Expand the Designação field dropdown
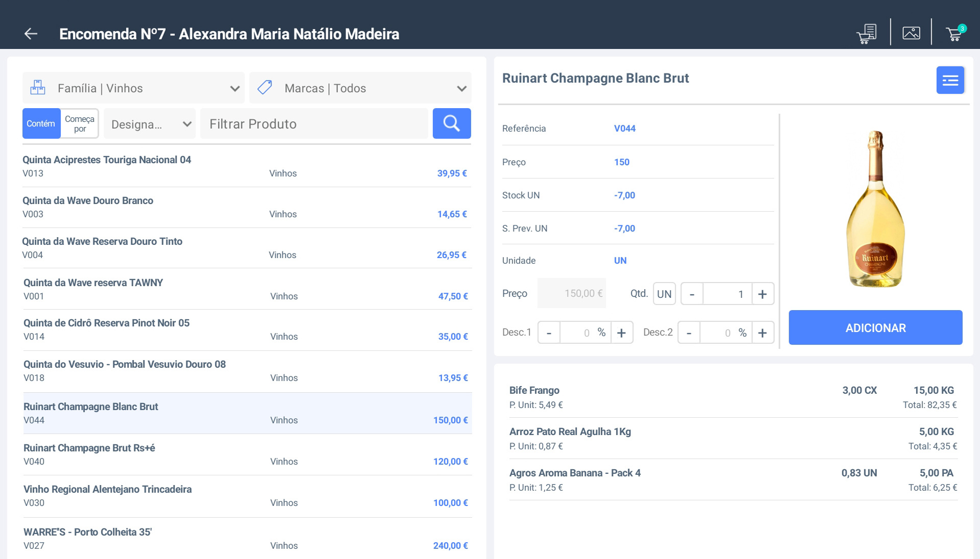This screenshot has width=980, height=559. 150,124
